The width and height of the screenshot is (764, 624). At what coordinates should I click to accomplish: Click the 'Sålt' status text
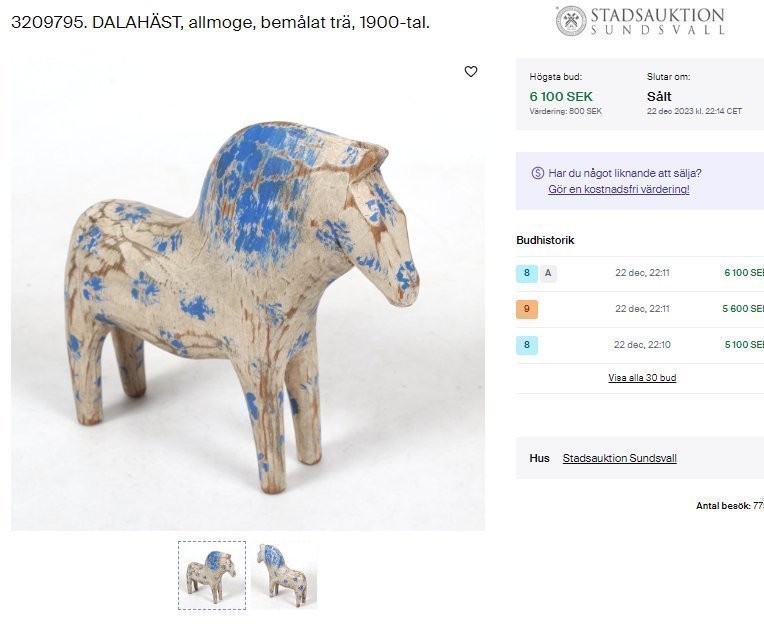pos(659,96)
